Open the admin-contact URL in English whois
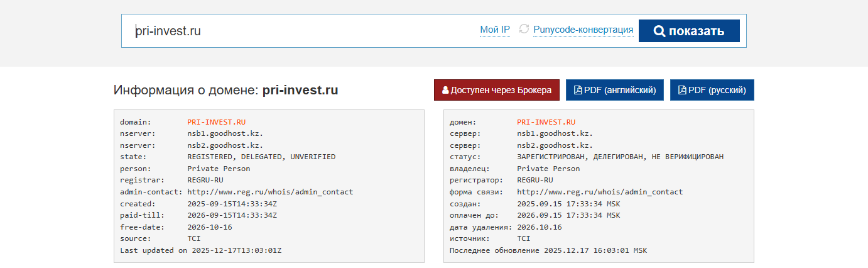This screenshot has width=868, height=268. point(270,192)
